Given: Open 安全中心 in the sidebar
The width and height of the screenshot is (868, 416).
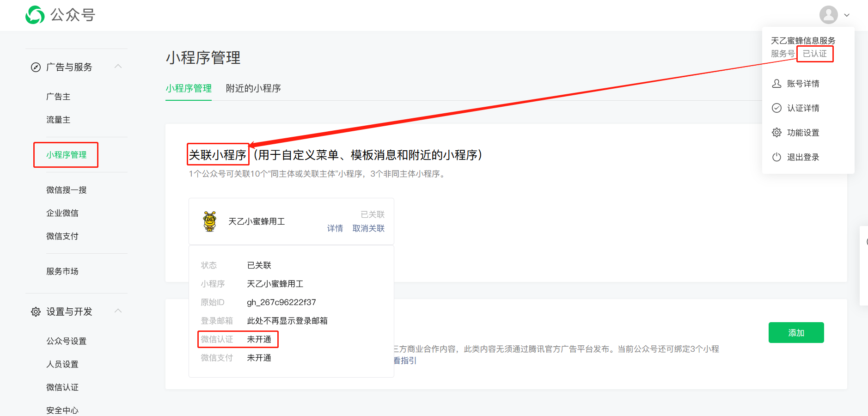Looking at the screenshot, I should [62, 410].
